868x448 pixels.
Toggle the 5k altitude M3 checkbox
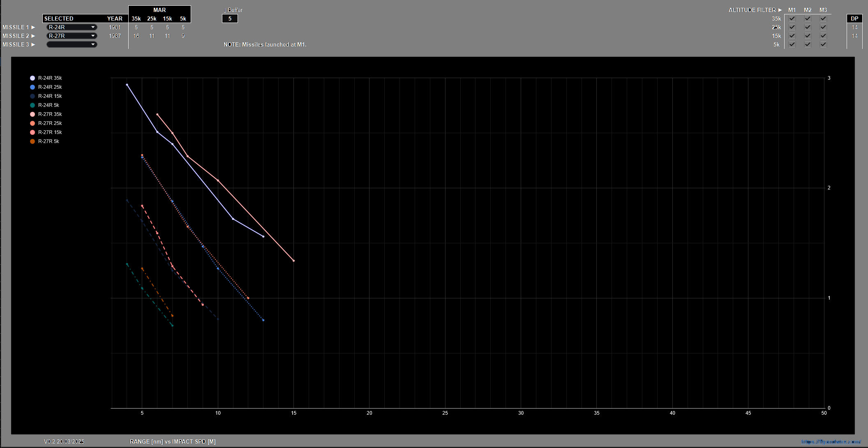click(823, 44)
